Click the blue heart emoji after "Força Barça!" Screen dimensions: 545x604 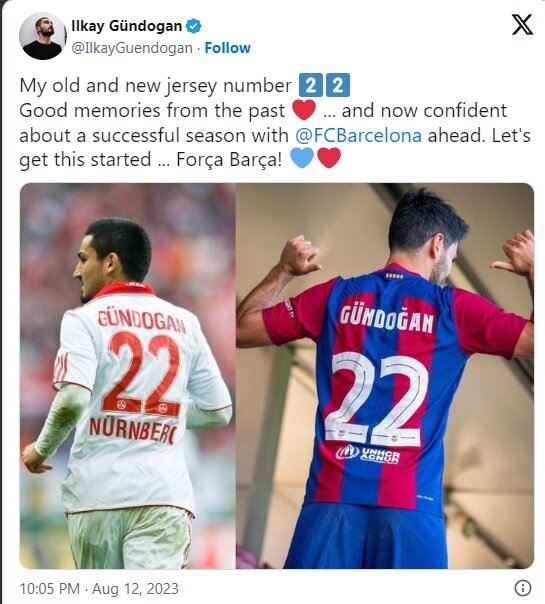[302, 158]
